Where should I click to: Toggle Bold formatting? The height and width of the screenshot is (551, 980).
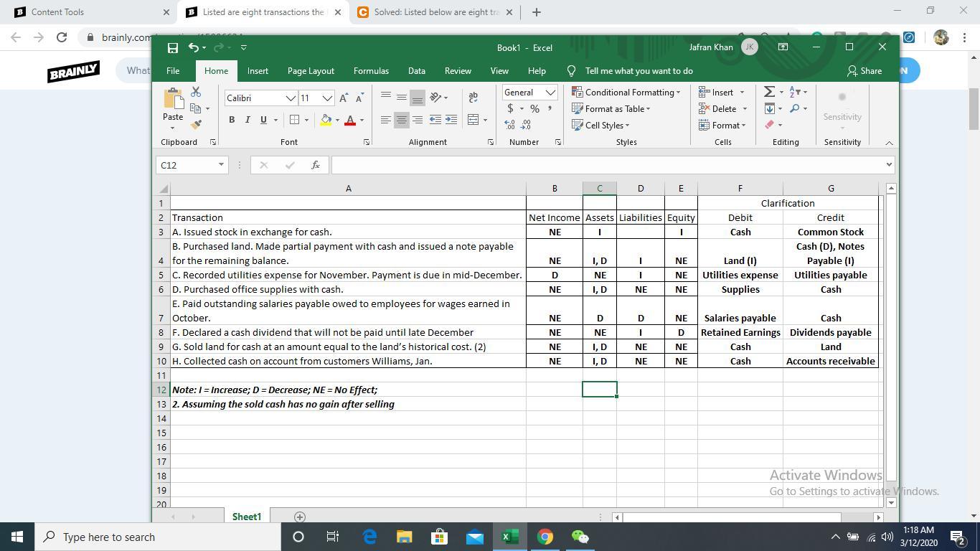pyautogui.click(x=232, y=120)
